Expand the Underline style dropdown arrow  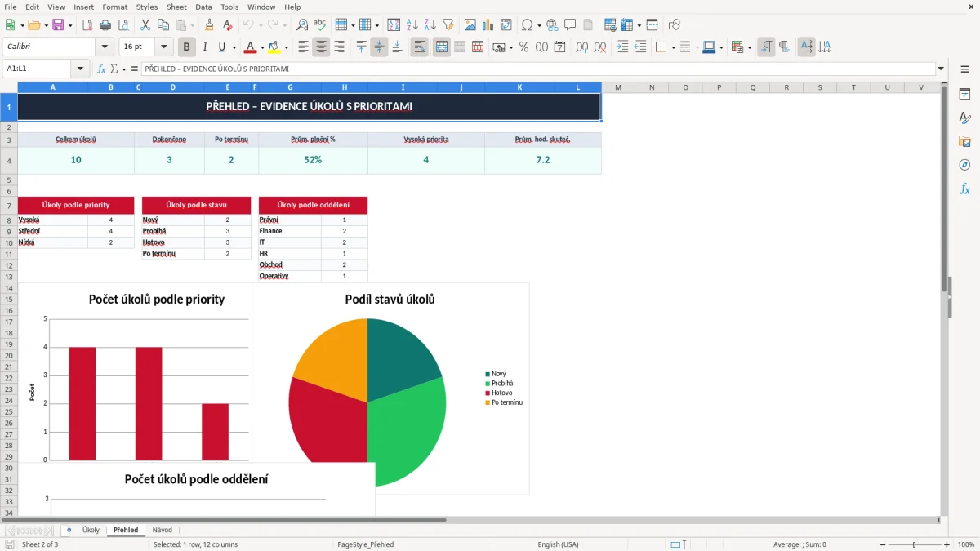tap(234, 47)
